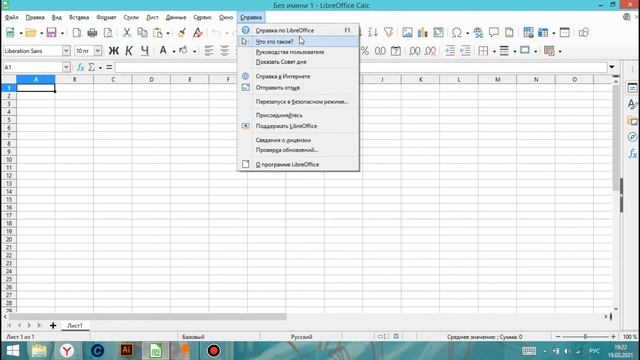Click the Insert Comment icon
The height and width of the screenshot is (360, 640).
tap(493, 32)
